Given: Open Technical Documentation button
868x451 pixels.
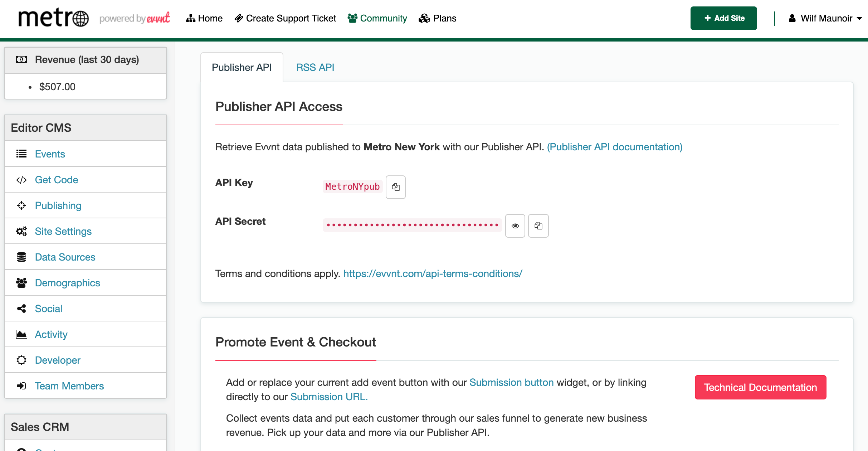Looking at the screenshot, I should click(761, 387).
